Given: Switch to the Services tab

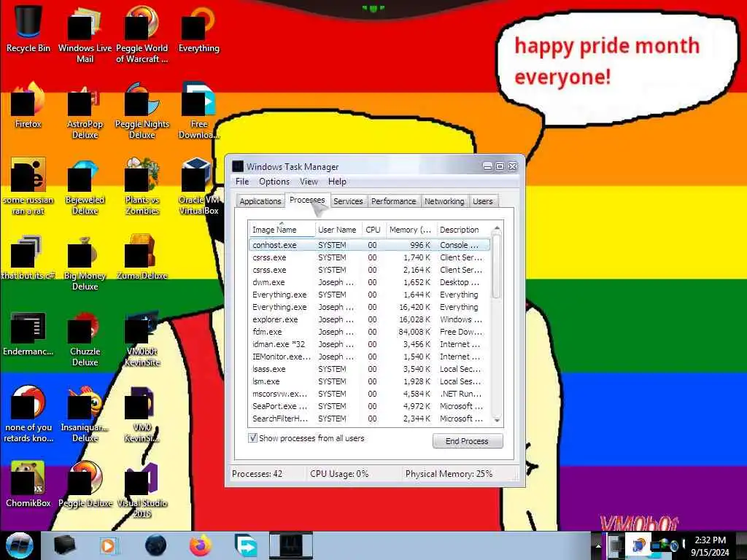Looking at the screenshot, I should pyautogui.click(x=348, y=201).
